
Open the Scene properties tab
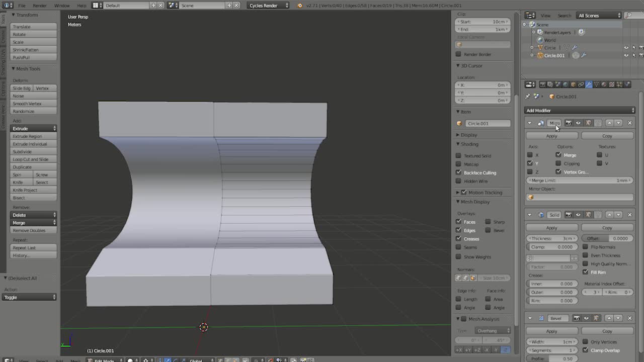click(557, 84)
